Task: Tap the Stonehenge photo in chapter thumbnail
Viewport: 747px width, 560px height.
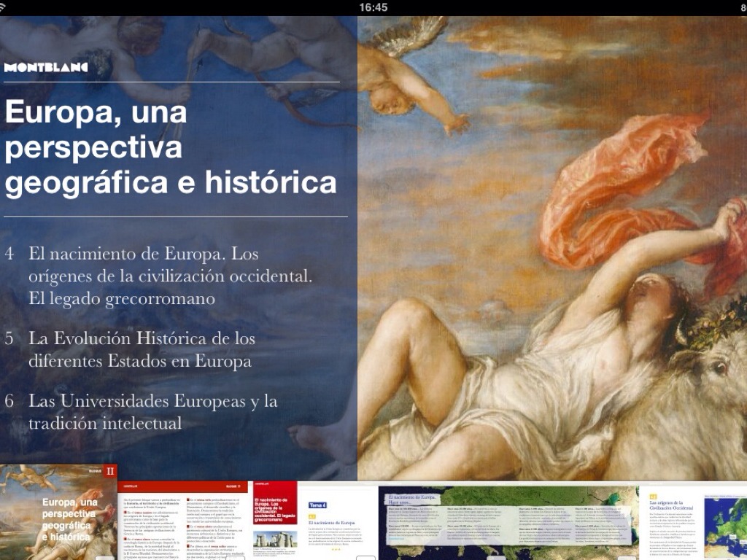Action: point(274,540)
